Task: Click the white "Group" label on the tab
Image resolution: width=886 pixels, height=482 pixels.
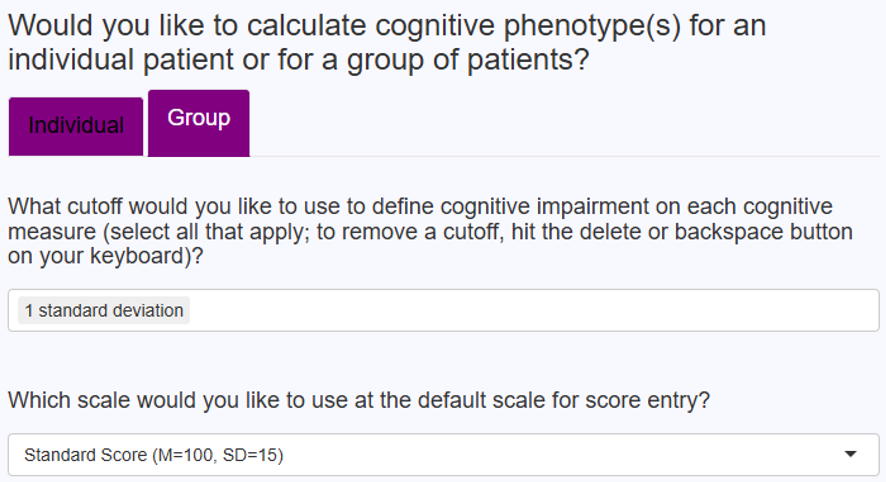Action: pos(199,118)
